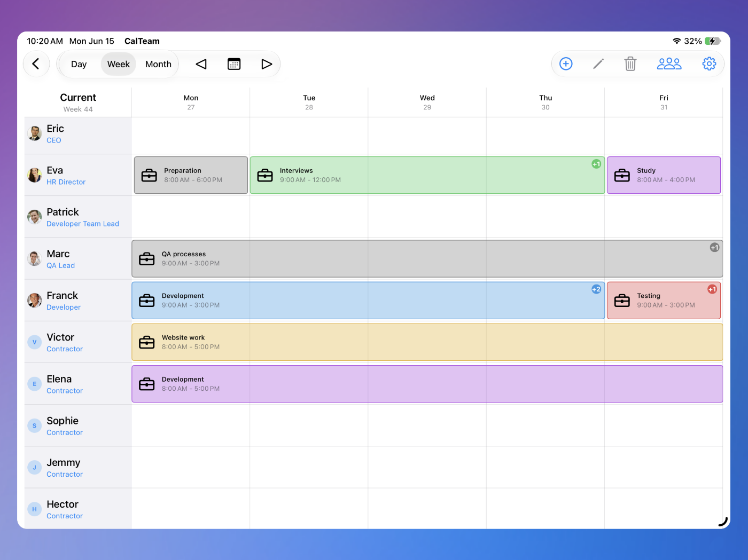
Task: Select Eva's Study event on Friday
Action: tap(664, 175)
